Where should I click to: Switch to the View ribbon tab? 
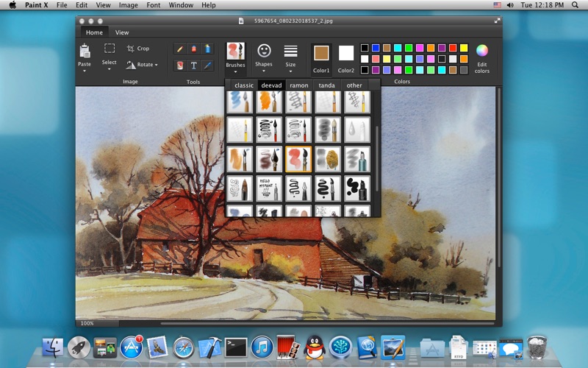(x=122, y=32)
